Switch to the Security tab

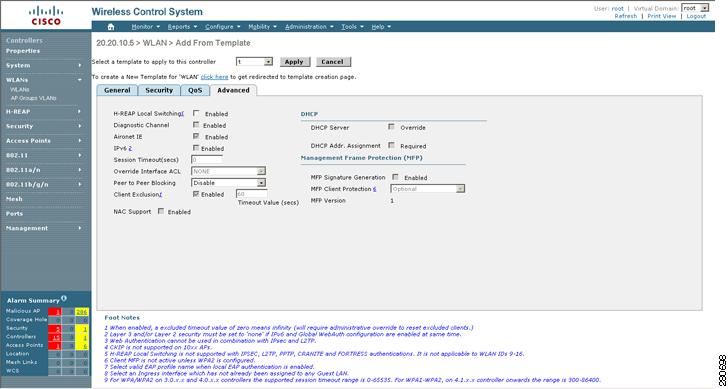pos(159,90)
